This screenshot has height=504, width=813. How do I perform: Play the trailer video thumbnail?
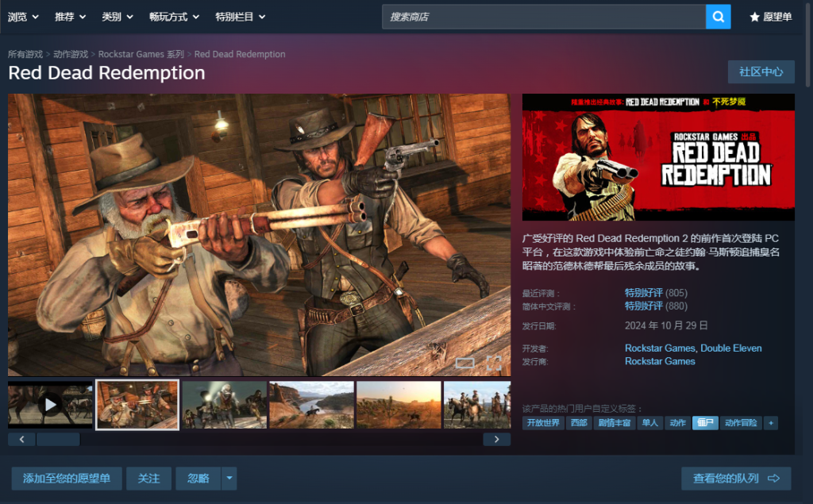point(51,405)
